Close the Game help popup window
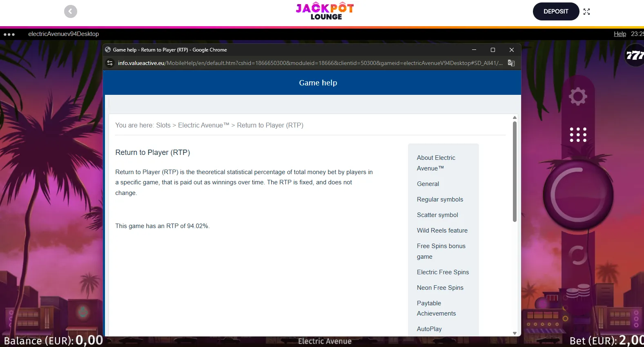Image resolution: width=644 pixels, height=347 pixels. point(512,50)
